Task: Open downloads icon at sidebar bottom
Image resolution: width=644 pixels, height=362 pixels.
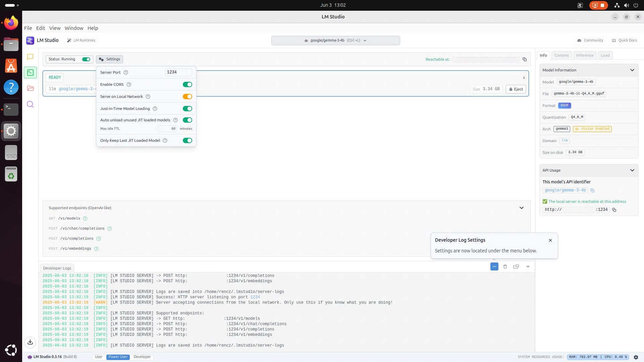Action: 30,342
